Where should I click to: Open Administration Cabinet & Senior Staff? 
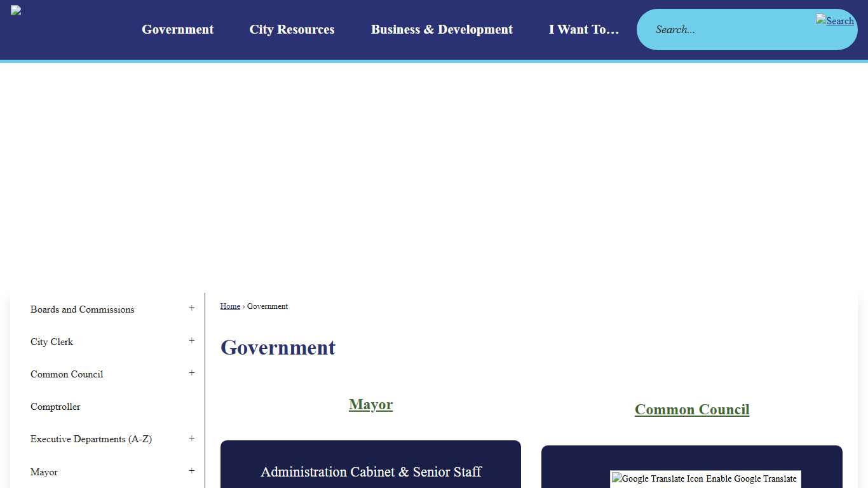tap(370, 472)
